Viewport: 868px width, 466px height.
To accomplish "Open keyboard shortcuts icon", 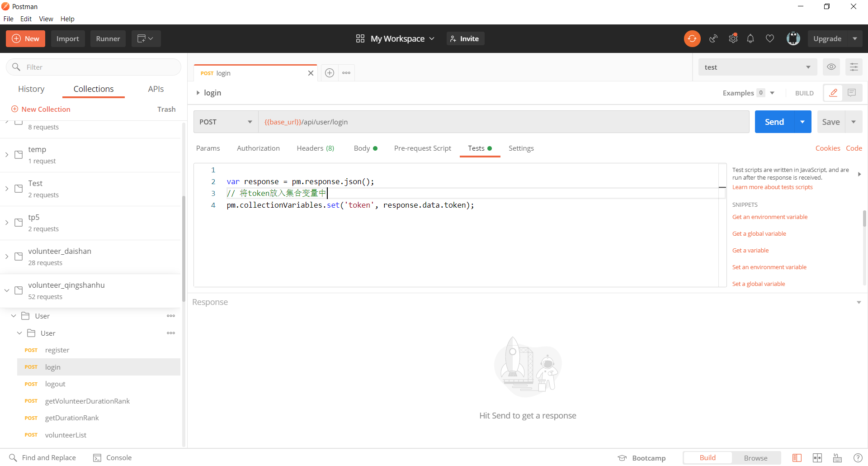I will tap(837, 458).
